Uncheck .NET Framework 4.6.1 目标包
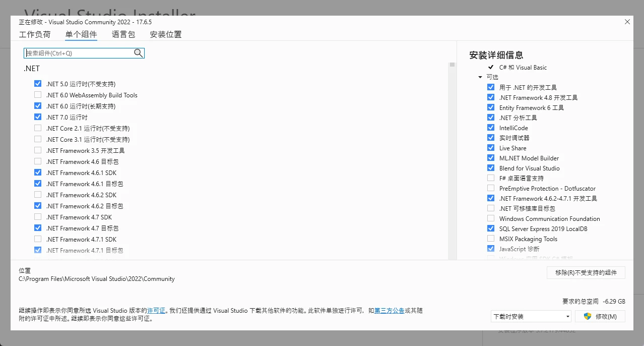 [x=38, y=184]
